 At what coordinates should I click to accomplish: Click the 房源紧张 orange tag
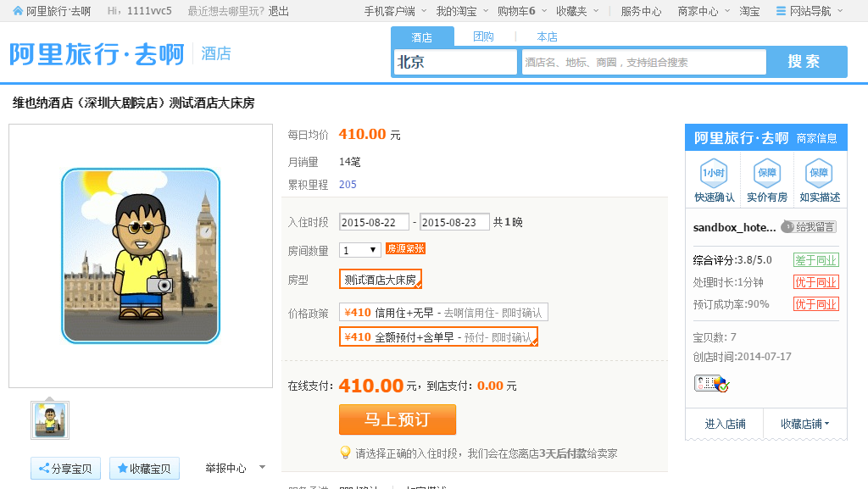pyautogui.click(x=405, y=248)
